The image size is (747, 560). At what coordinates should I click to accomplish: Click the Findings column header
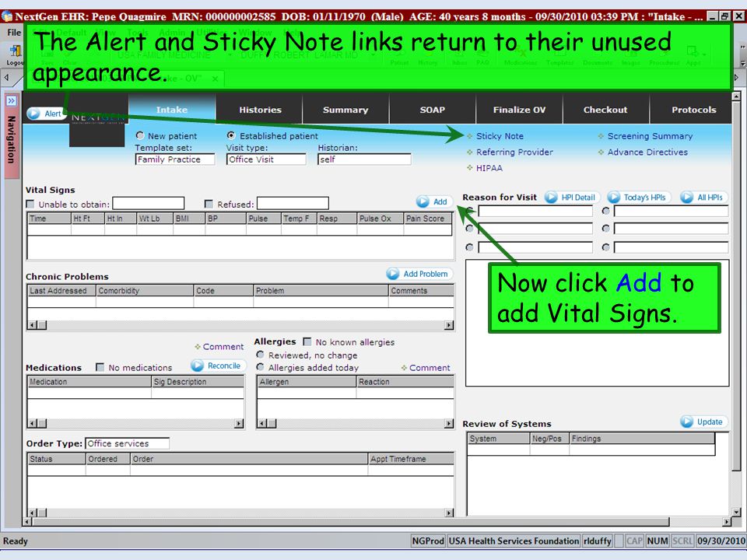tap(642, 439)
